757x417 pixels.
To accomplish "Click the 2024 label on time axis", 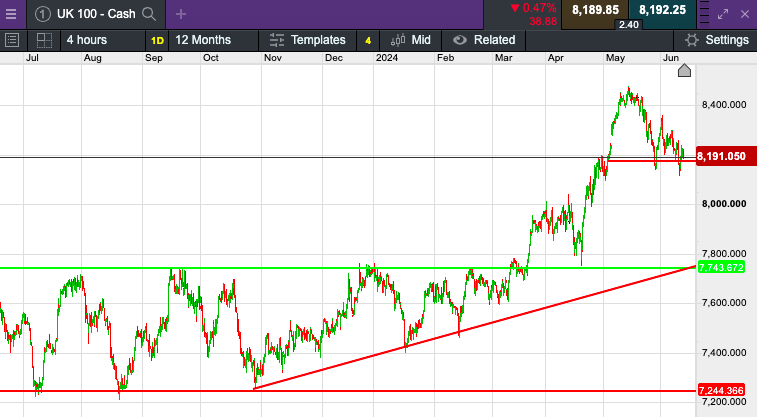I will tap(387, 58).
